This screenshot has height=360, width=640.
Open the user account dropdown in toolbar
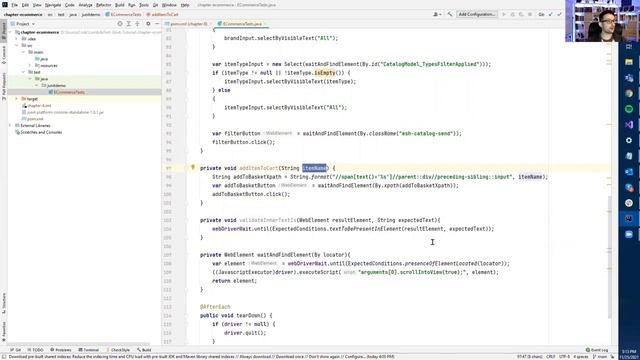click(x=437, y=14)
